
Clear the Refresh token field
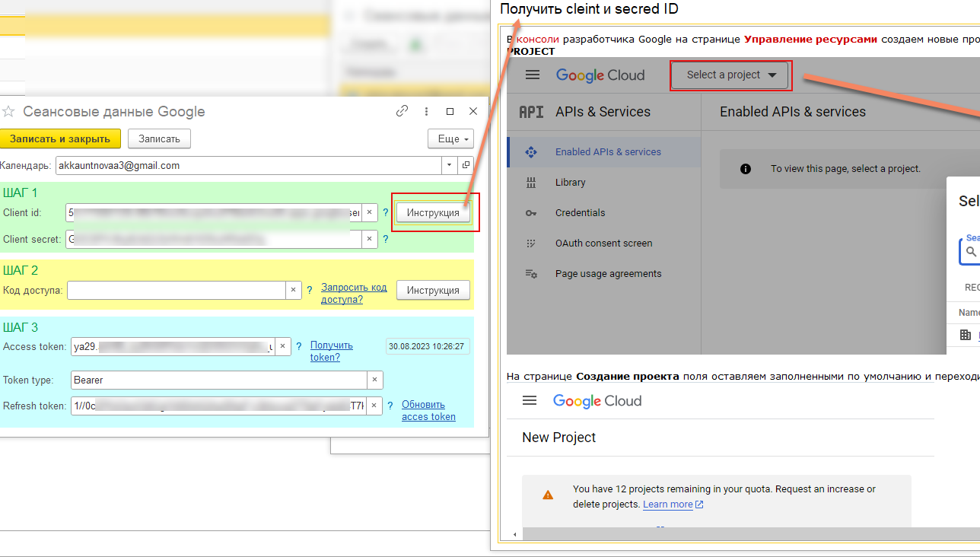coord(375,406)
